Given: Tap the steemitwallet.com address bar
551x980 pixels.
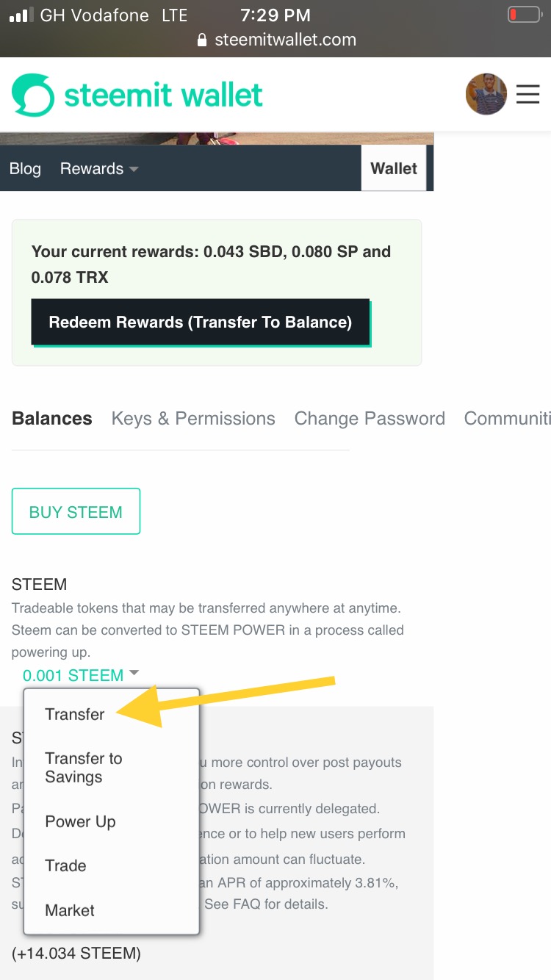Looking at the screenshot, I should pos(285,40).
